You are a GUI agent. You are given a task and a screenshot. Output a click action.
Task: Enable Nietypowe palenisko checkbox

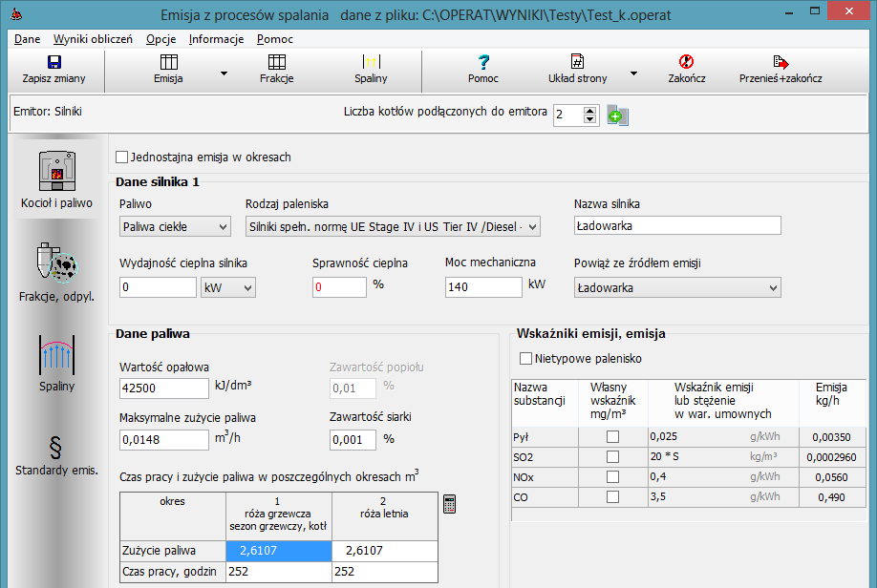pos(525,358)
